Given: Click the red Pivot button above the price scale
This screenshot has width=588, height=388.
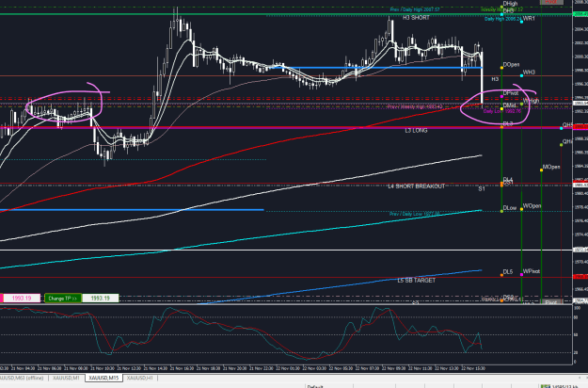Looking at the screenshot, I should point(551,2).
